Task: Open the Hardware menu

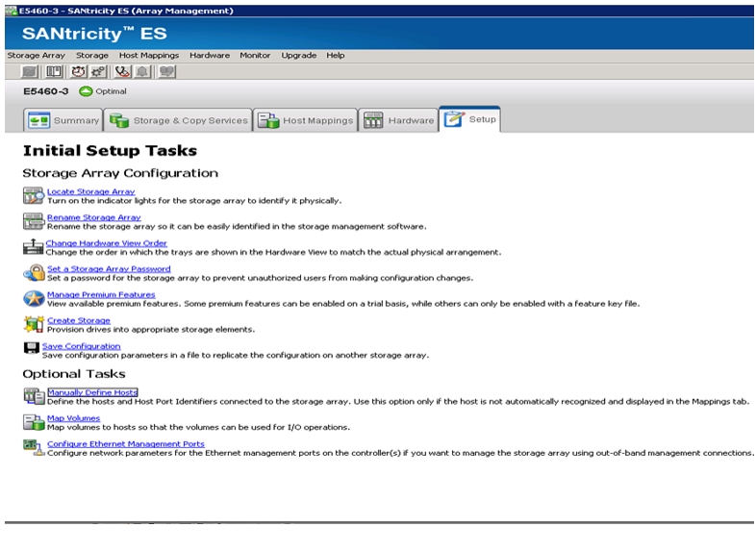Action: [x=210, y=56]
